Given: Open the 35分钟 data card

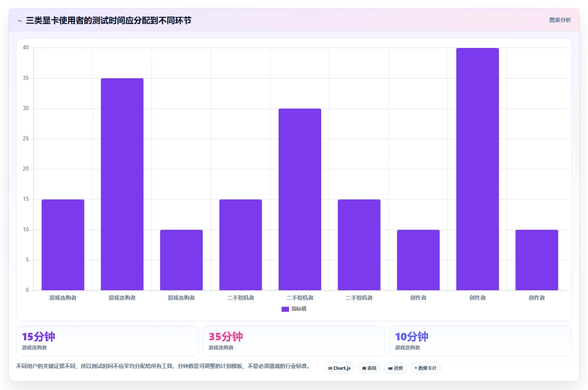Looking at the screenshot, I should 294,341.
